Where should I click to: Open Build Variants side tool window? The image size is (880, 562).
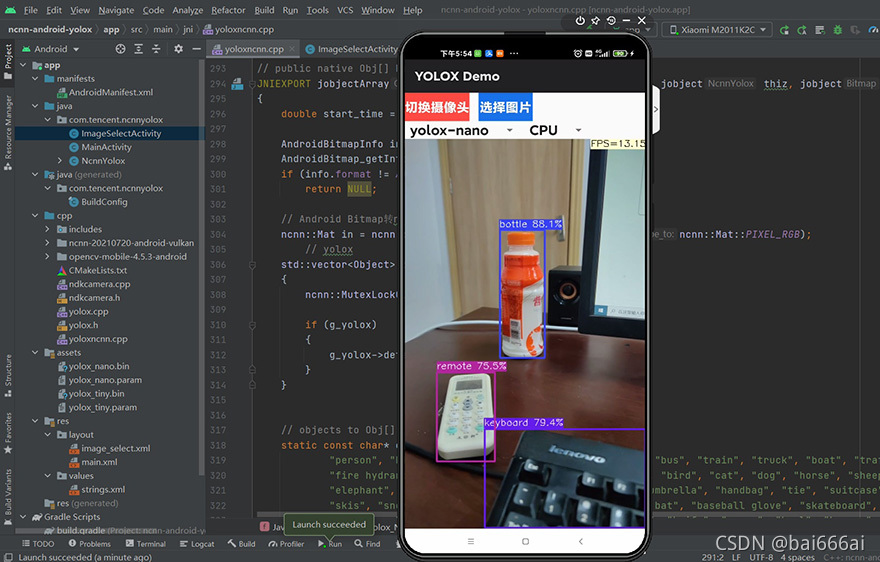click(x=8, y=496)
